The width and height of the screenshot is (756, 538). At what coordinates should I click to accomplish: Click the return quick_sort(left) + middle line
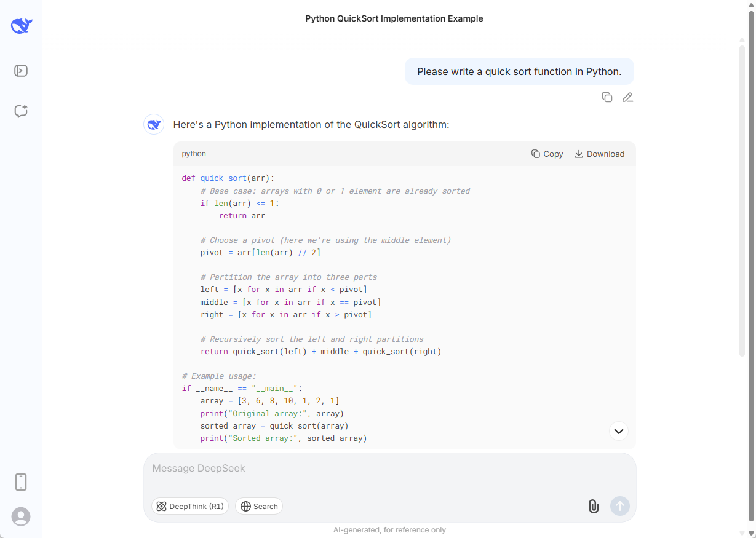321,352
